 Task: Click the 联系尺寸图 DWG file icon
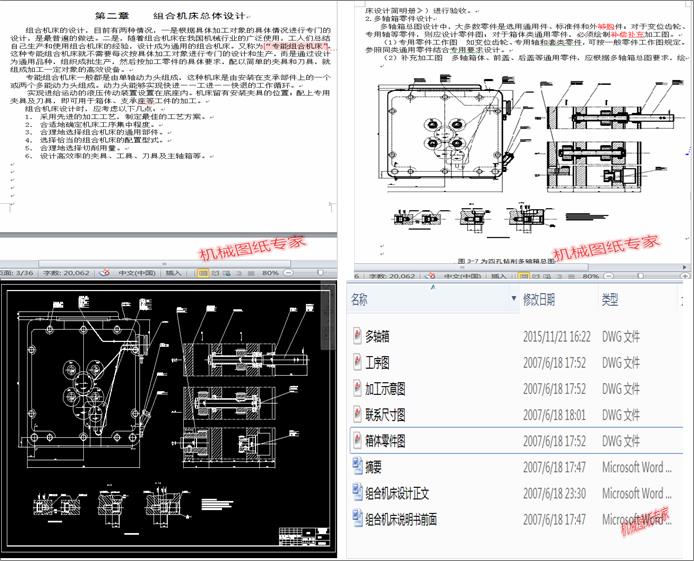coord(357,415)
